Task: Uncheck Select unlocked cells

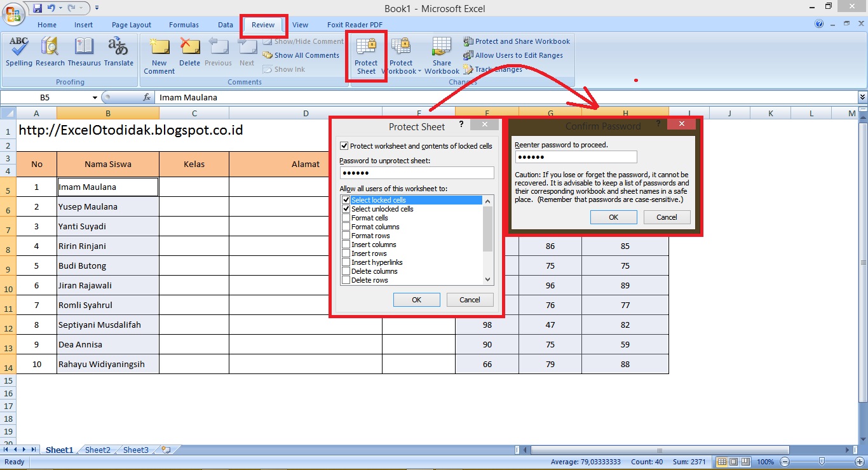Action: (346, 209)
